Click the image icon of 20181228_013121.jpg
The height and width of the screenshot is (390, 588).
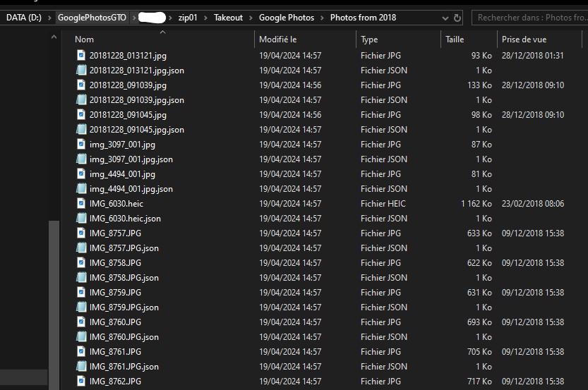click(81, 55)
